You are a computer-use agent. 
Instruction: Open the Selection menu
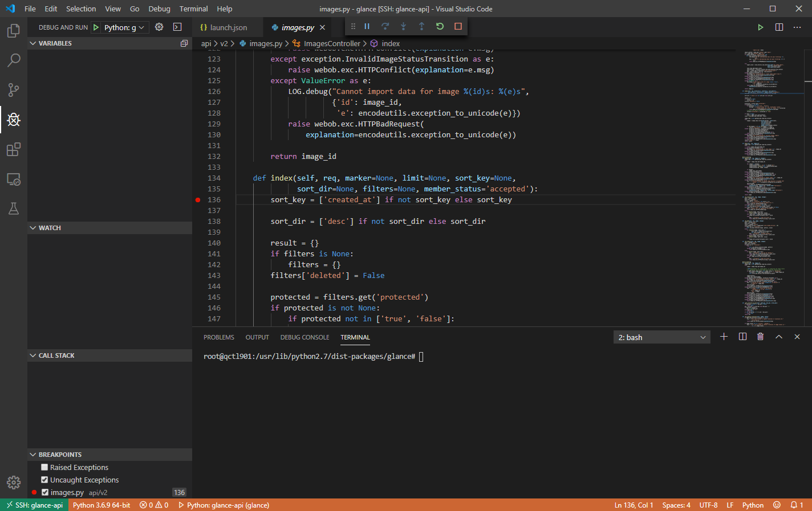pyautogui.click(x=81, y=9)
